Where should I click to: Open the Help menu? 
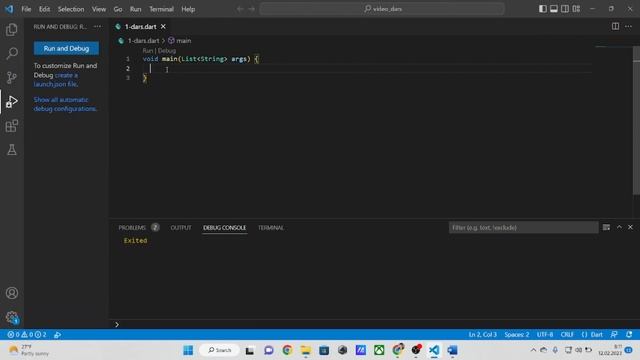pyautogui.click(x=188, y=9)
